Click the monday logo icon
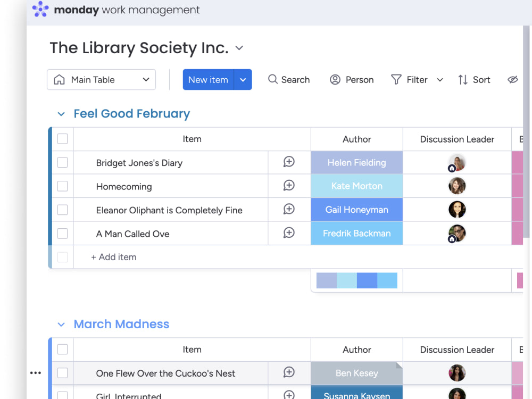Viewport: 532px width, 399px height. pos(40,9)
